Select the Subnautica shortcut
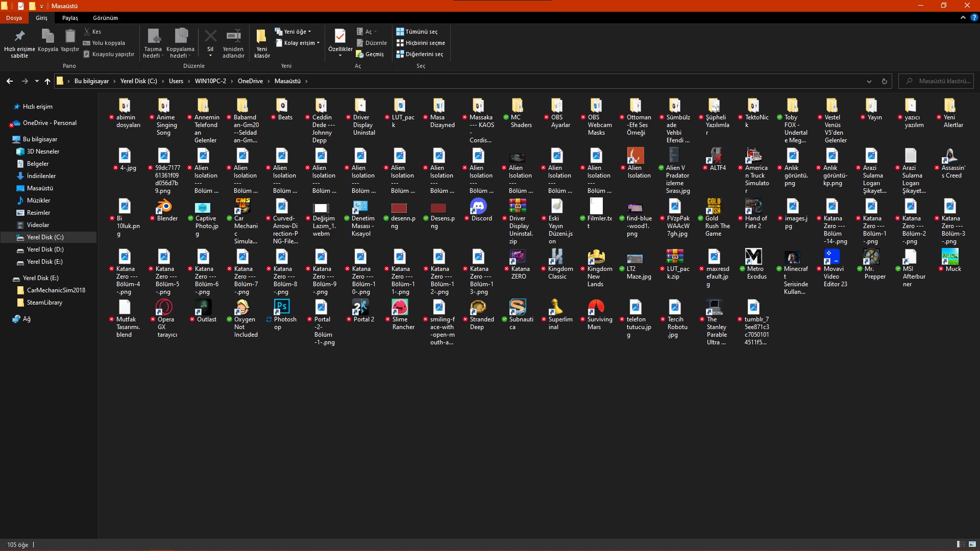The width and height of the screenshot is (980, 551). tap(518, 307)
